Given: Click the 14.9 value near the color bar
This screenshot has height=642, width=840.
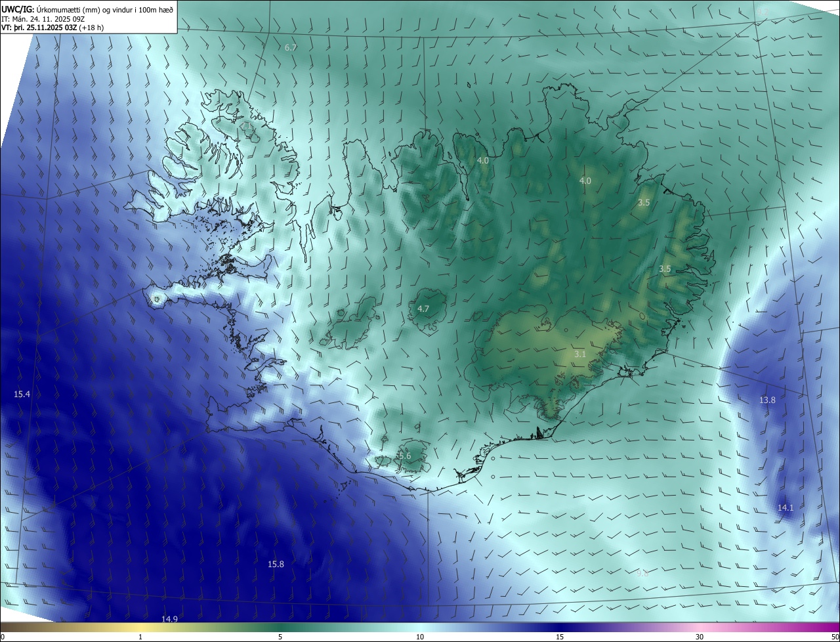Looking at the screenshot, I should [169, 619].
